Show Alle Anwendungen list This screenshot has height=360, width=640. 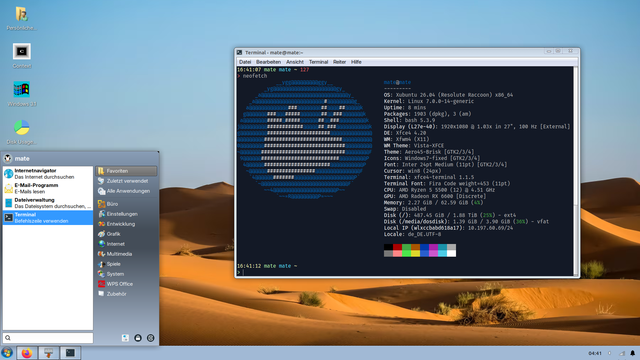(126, 191)
